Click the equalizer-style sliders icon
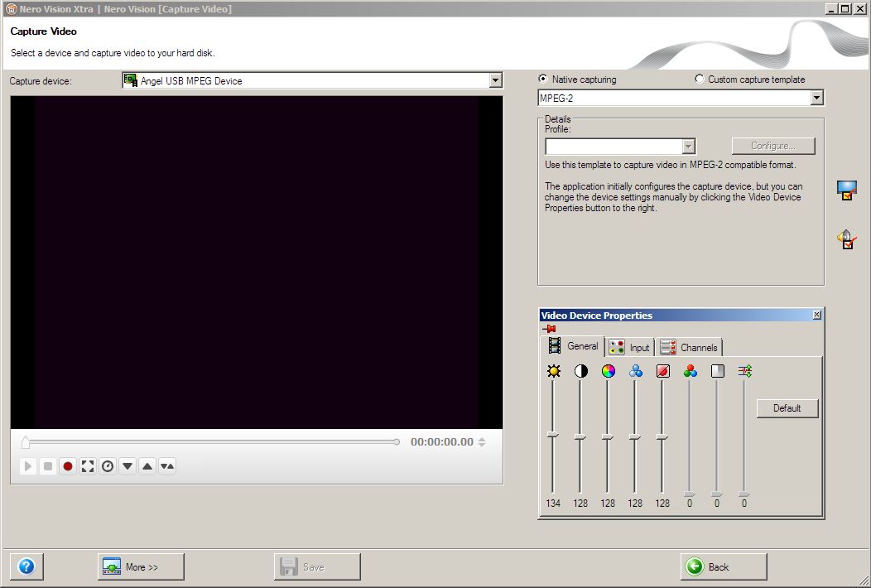 pos(745,371)
